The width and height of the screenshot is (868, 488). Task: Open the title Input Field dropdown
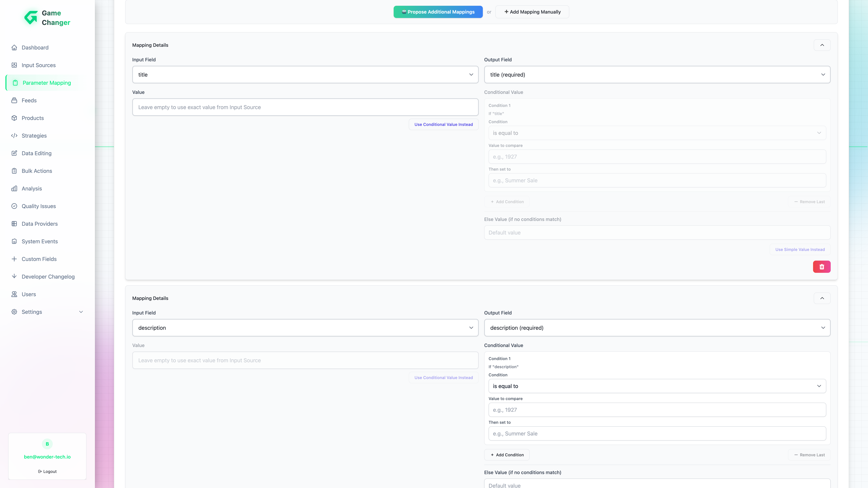[x=305, y=74]
